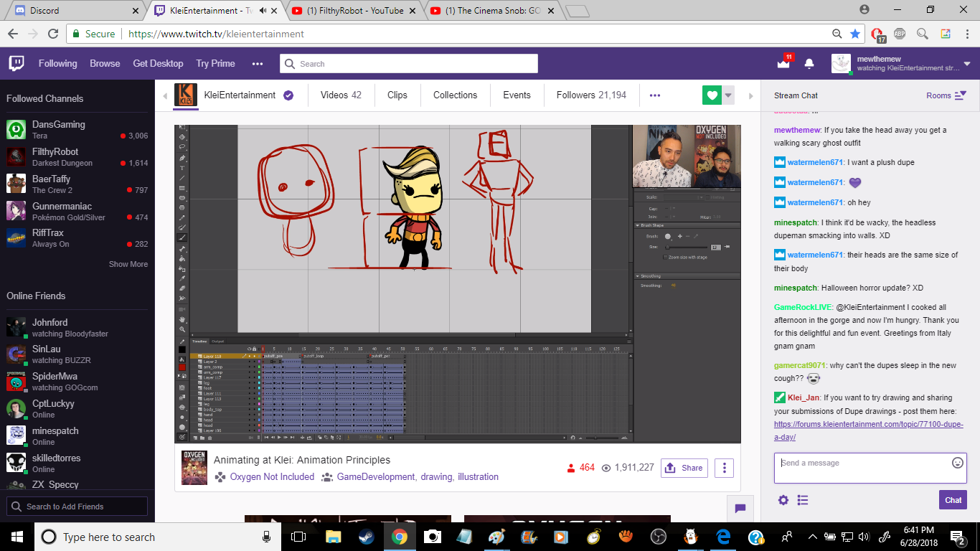Mute the KleiEntertainment browser tab audio
Image resolution: width=980 pixels, height=551 pixels.
(263, 11)
